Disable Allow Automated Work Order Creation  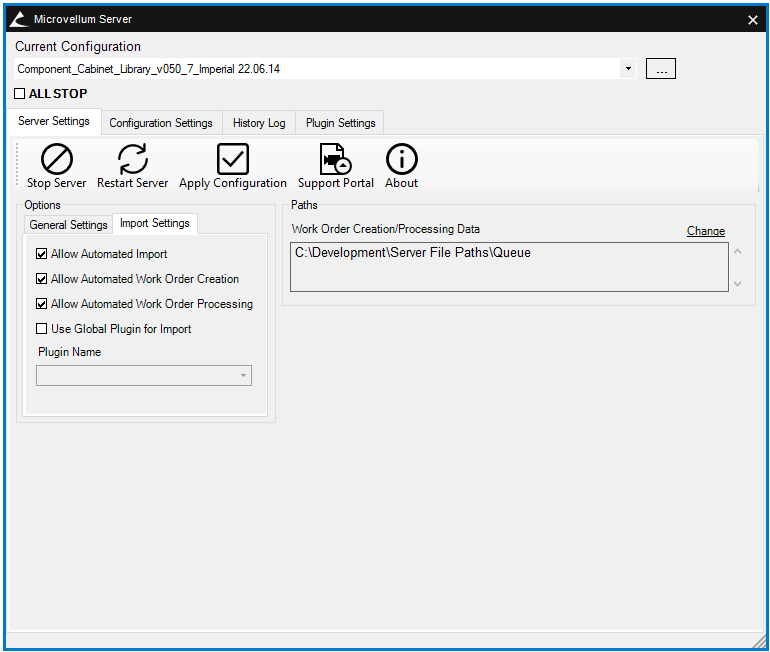point(42,279)
